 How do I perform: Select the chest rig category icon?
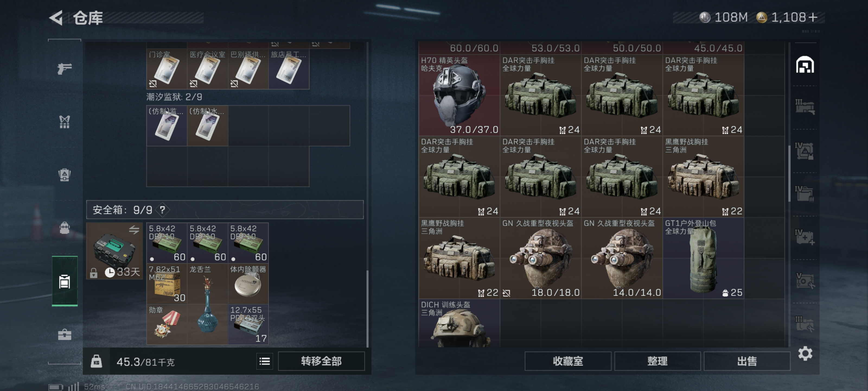click(x=64, y=122)
